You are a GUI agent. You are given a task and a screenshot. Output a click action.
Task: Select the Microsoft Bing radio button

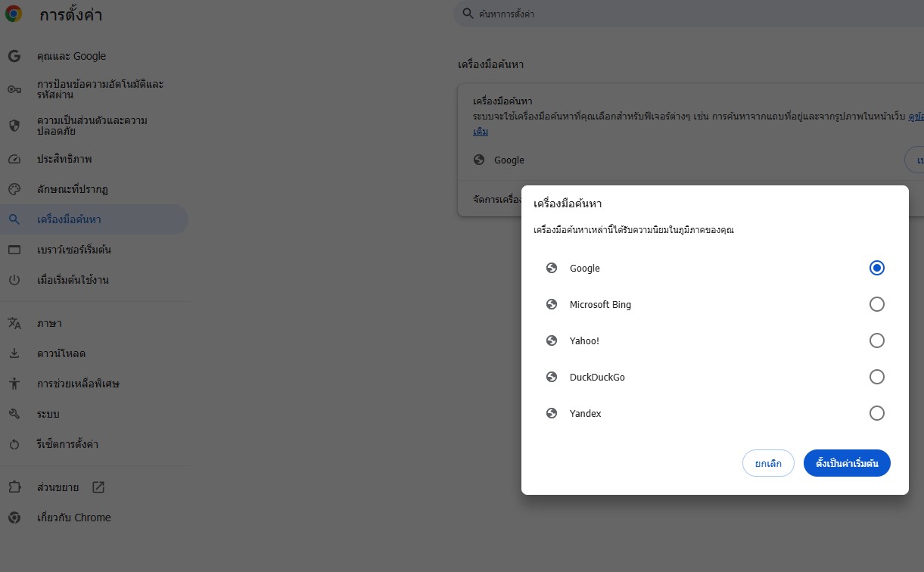tap(877, 304)
